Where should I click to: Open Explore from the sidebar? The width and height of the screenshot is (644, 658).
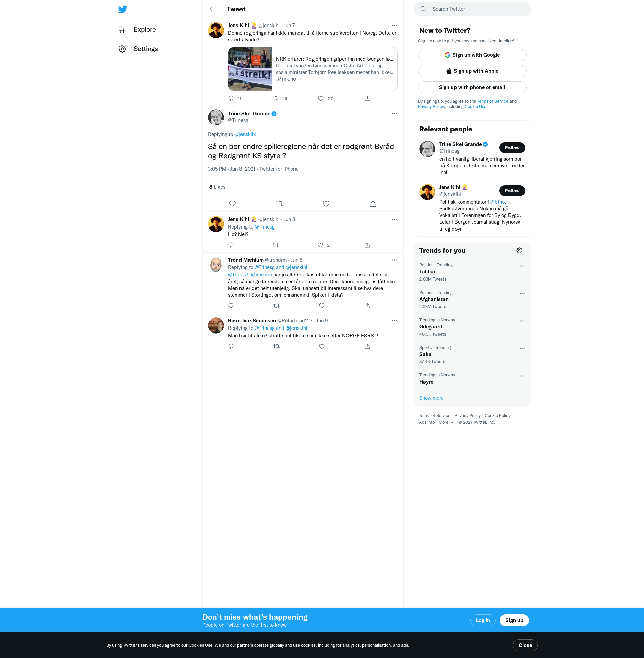click(x=137, y=30)
